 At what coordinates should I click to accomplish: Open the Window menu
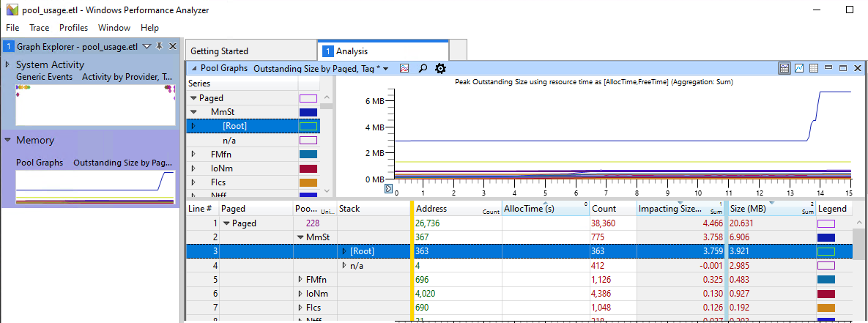(x=114, y=28)
